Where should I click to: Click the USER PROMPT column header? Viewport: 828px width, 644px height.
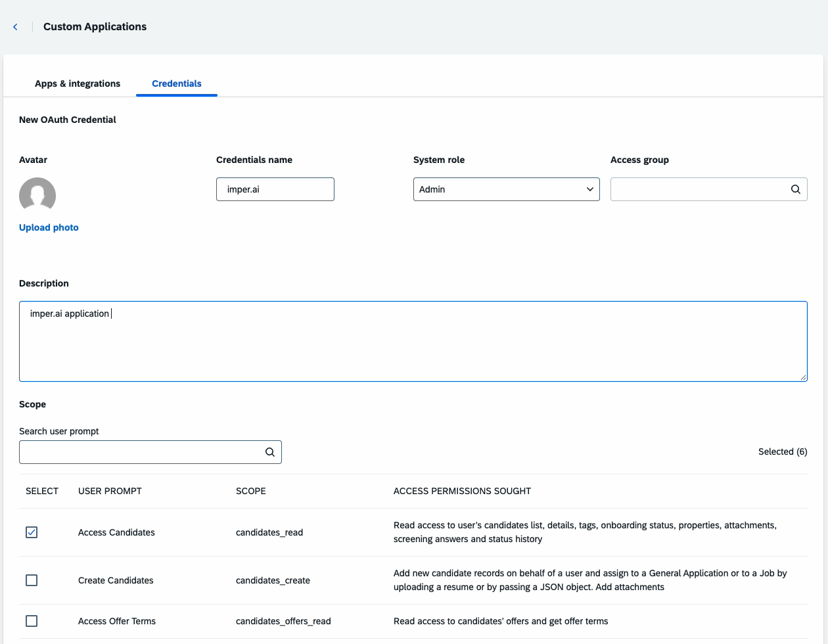[x=110, y=491]
